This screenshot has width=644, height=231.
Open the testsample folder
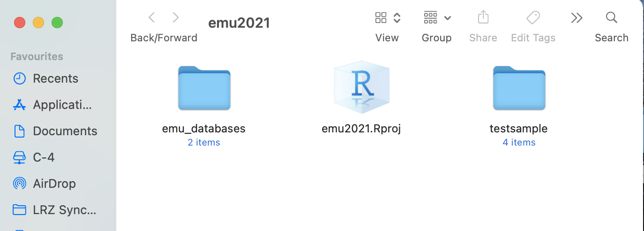(x=519, y=88)
